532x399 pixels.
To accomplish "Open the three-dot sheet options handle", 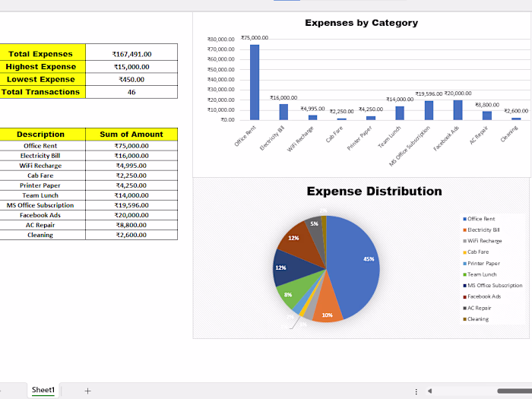I will (416, 391).
